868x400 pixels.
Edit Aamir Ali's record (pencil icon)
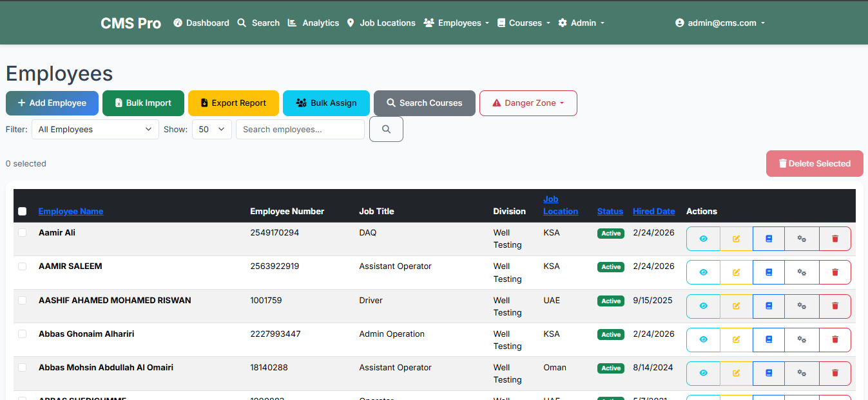pos(737,239)
